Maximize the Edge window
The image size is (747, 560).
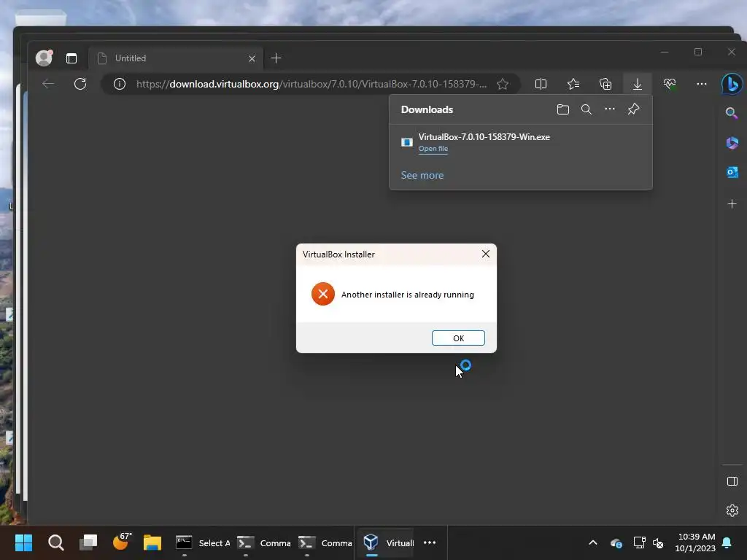[x=698, y=52]
